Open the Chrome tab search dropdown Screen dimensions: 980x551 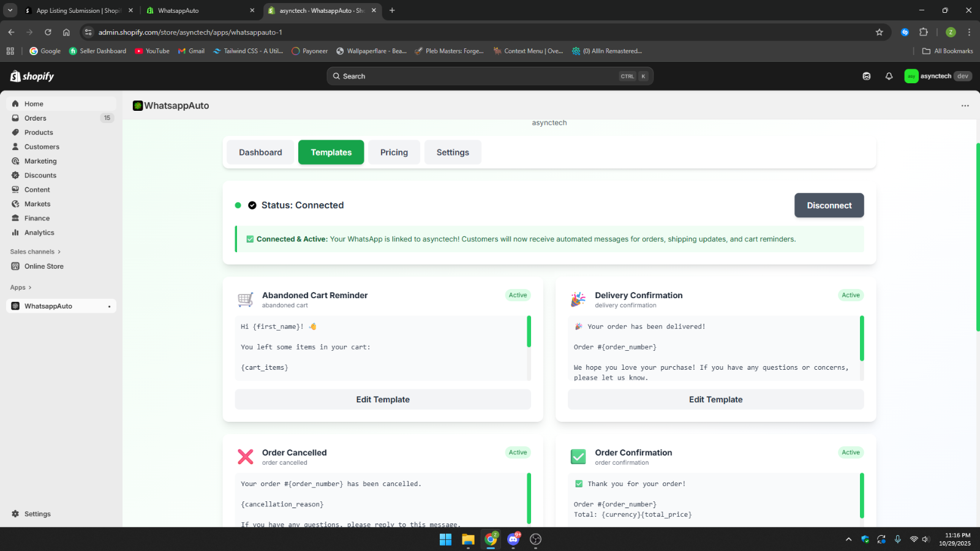10,10
